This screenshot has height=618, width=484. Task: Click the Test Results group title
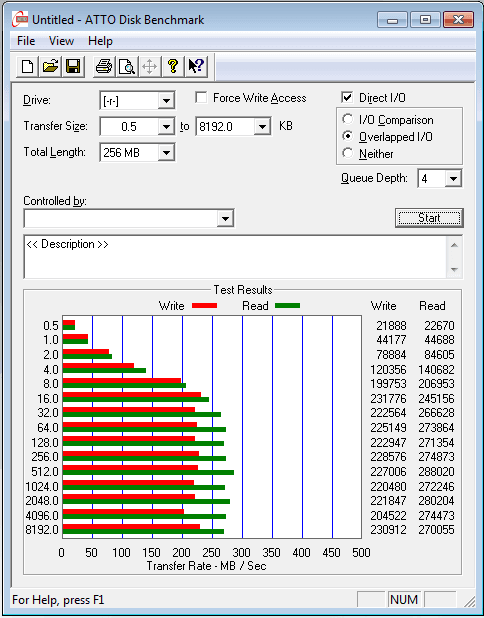(243, 290)
